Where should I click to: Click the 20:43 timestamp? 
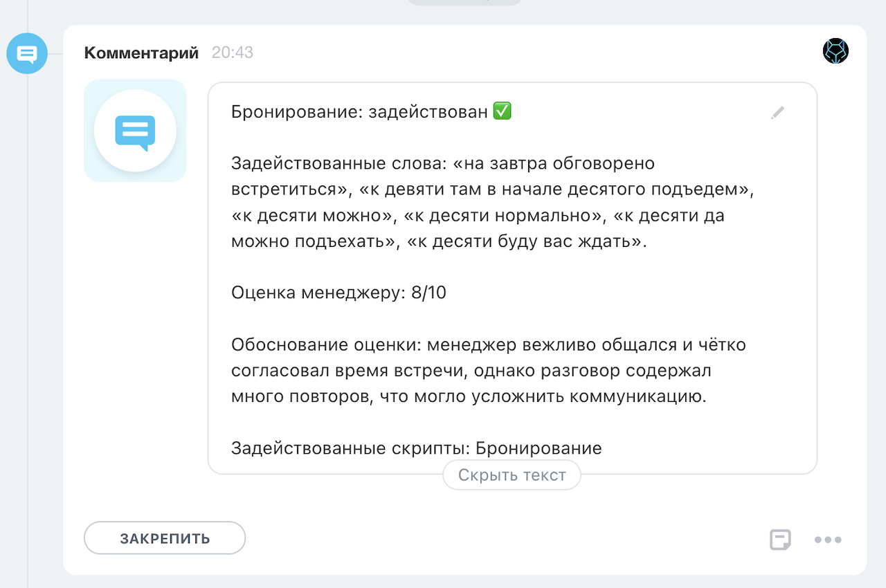[x=233, y=53]
